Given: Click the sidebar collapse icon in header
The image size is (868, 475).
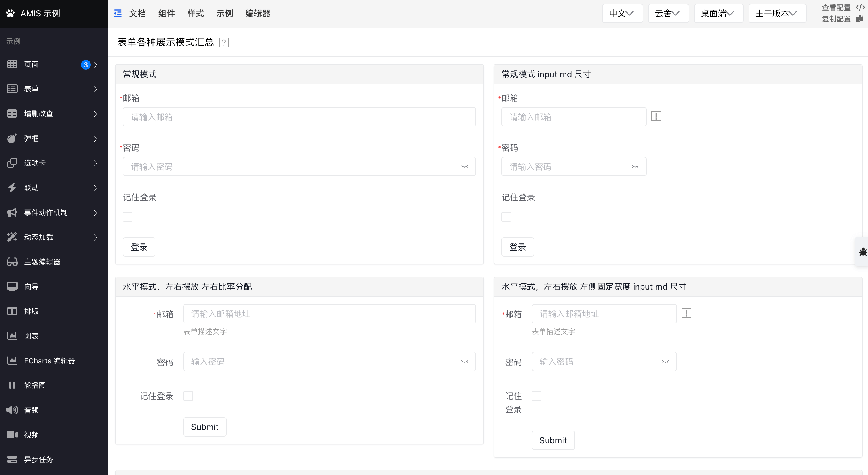Looking at the screenshot, I should [118, 14].
